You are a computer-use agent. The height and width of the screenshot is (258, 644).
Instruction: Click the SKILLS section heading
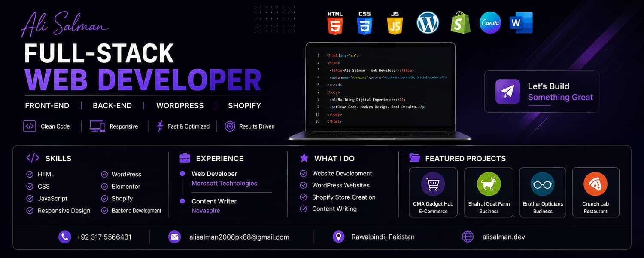(x=58, y=158)
